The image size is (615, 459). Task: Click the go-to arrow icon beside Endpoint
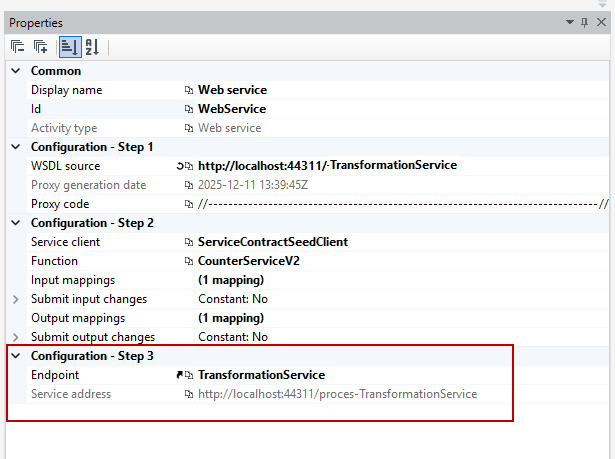point(180,375)
